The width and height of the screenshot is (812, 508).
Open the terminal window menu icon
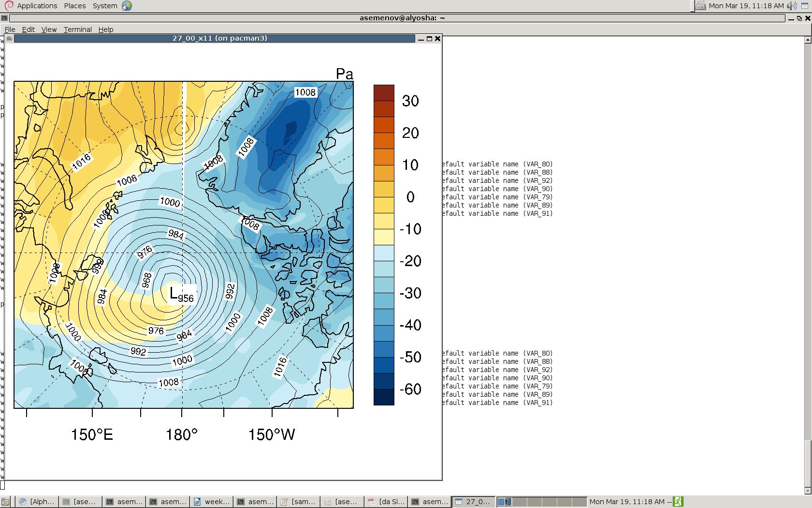tap(4, 18)
